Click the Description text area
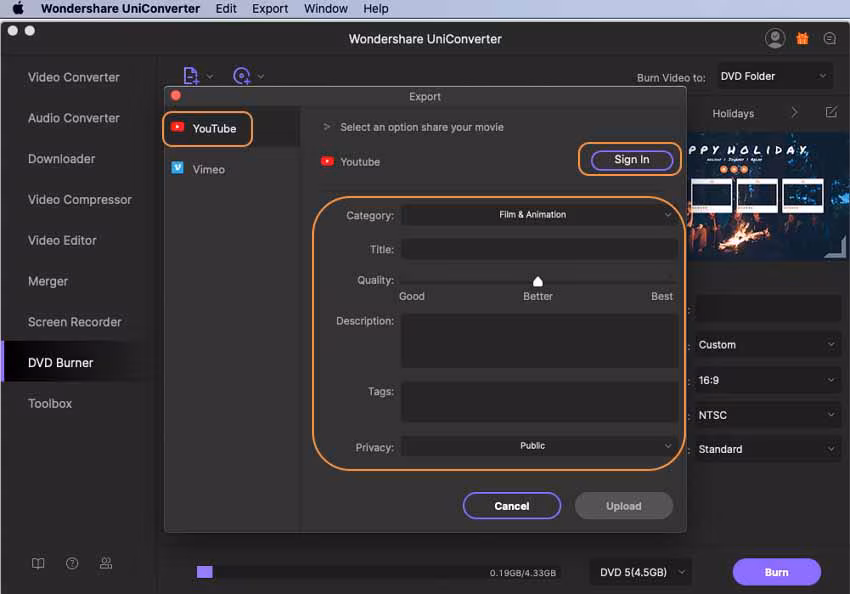The width and height of the screenshot is (850, 594). point(539,341)
